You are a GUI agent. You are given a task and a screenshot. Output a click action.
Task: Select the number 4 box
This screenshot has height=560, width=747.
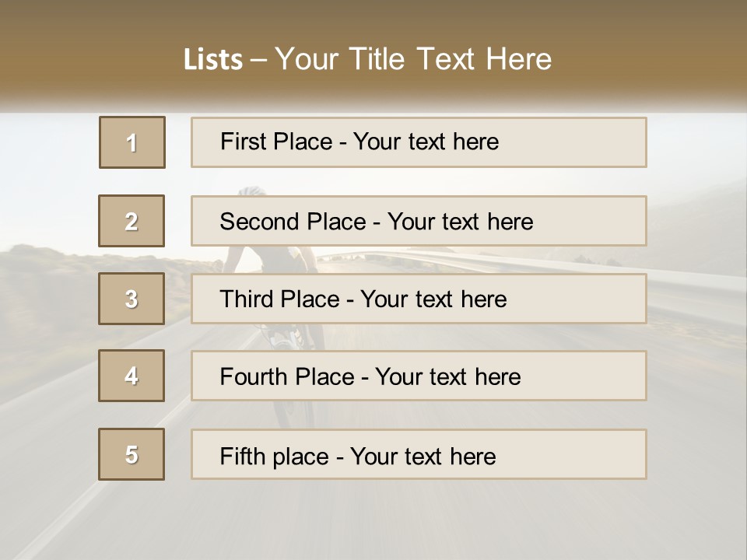(x=132, y=376)
